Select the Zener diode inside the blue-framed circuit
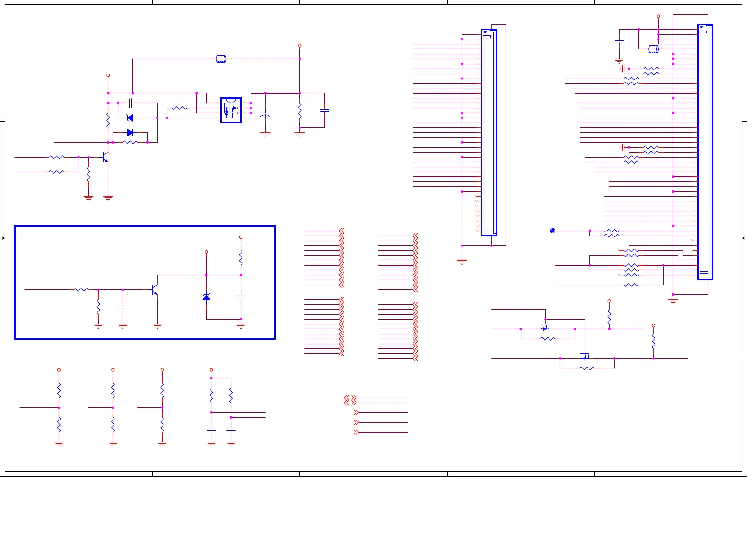Image resolution: width=756 pixels, height=534 pixels. (207, 297)
